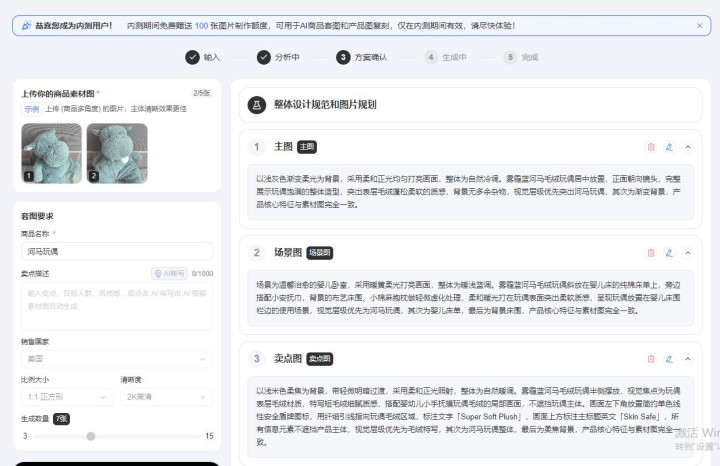Delete the 卖点图 plan card

(651, 358)
